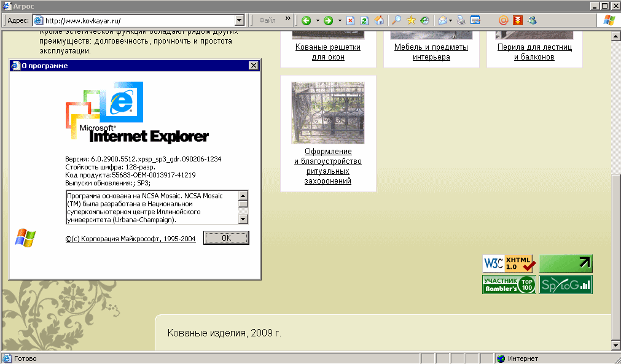The width and height of the screenshot is (621, 364).
Task: Stop loading the page
Action: coord(350,20)
